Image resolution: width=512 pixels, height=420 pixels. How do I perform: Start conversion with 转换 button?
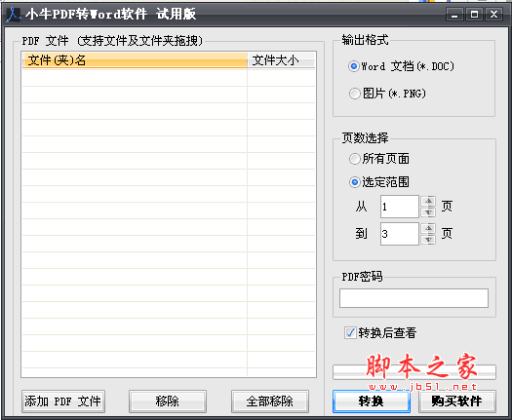[x=372, y=401]
